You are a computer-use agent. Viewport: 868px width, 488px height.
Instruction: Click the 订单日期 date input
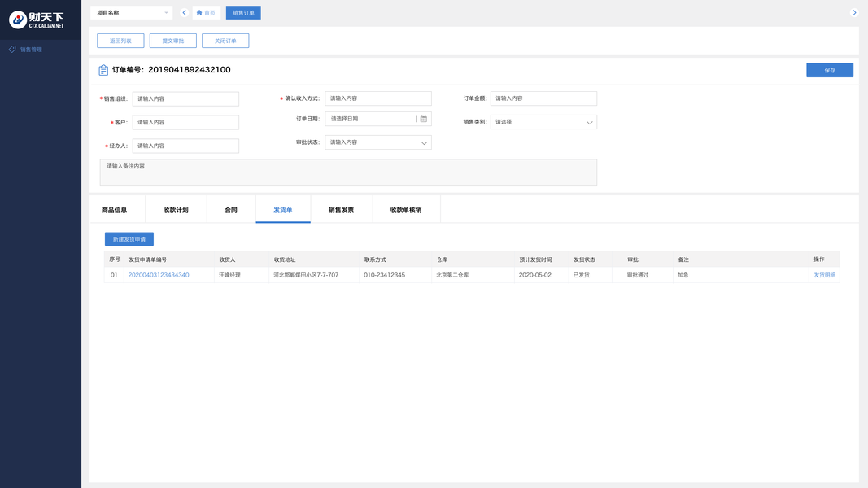pyautogui.click(x=378, y=119)
